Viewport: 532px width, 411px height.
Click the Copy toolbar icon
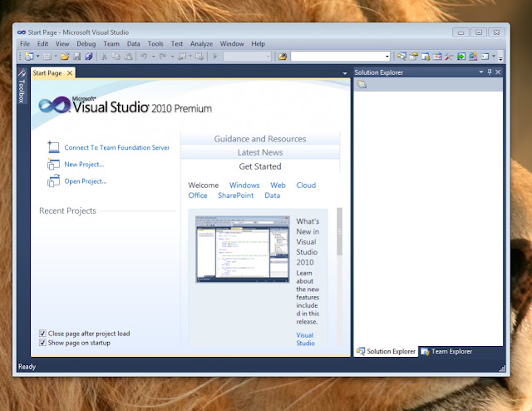[116, 57]
